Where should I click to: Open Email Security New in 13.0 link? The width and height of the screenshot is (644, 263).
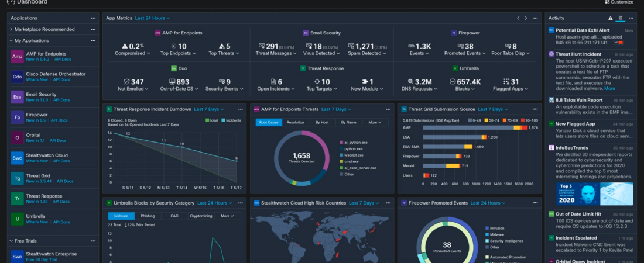click(37, 100)
